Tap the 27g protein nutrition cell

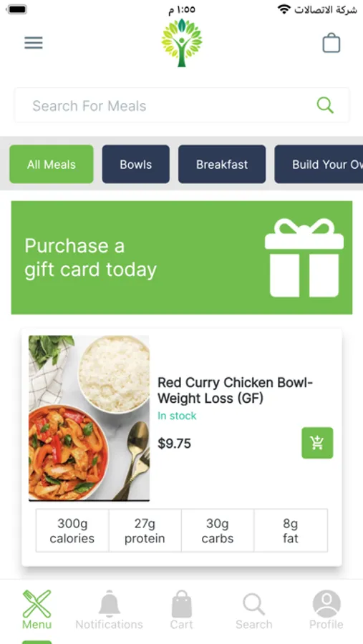(x=145, y=531)
